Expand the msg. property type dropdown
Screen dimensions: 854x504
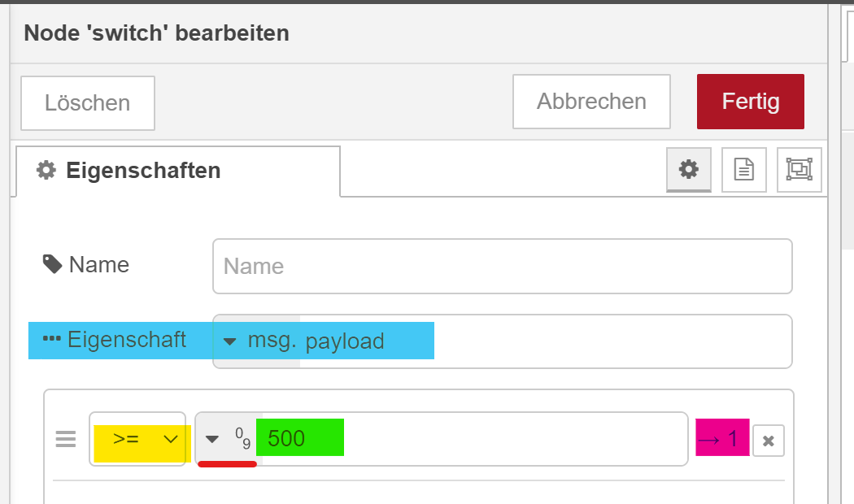point(256,341)
